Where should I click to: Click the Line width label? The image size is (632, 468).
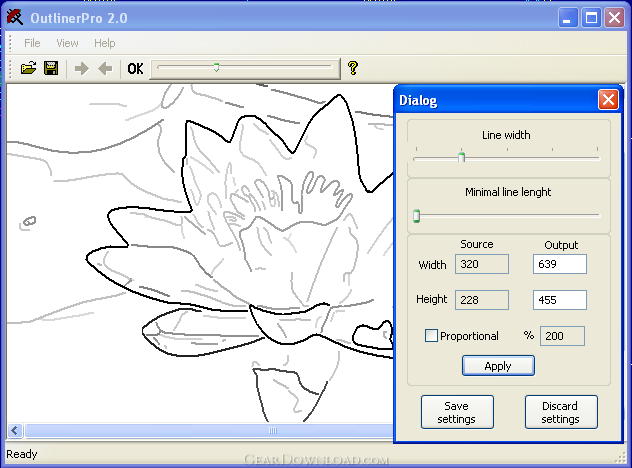pyautogui.click(x=506, y=135)
